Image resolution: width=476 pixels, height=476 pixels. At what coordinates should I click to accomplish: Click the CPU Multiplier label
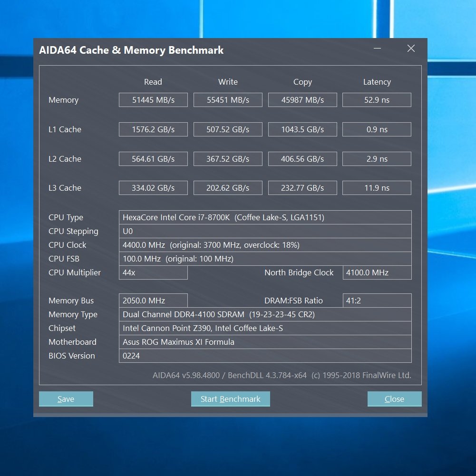(x=75, y=272)
